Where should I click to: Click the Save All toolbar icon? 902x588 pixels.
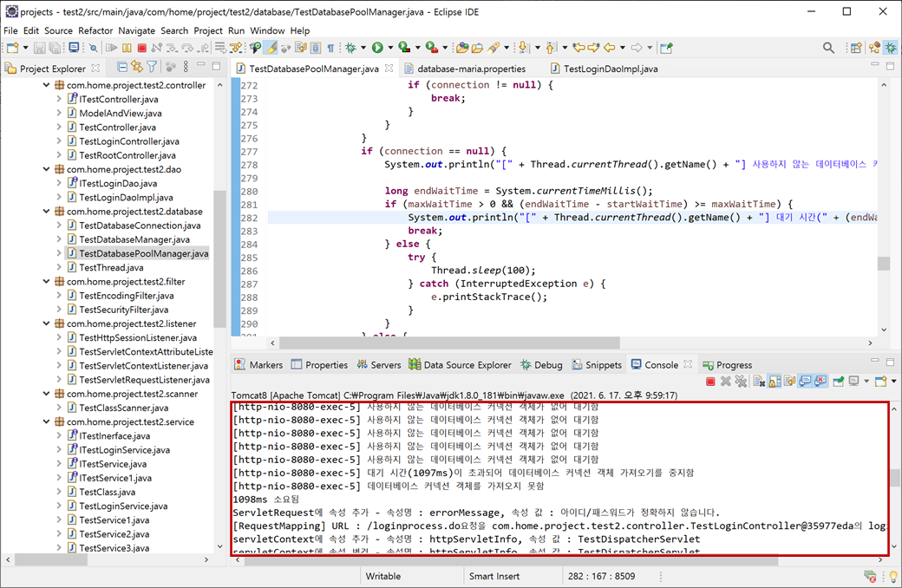55,48
